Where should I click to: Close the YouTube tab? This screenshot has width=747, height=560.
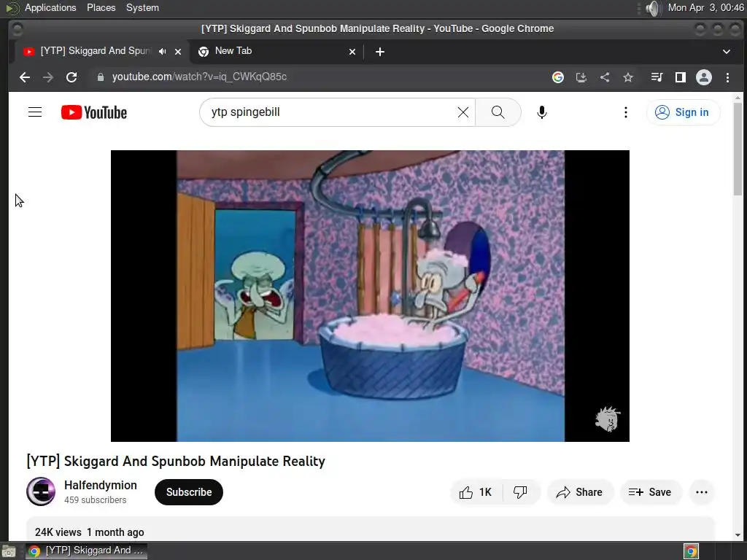[178, 52]
